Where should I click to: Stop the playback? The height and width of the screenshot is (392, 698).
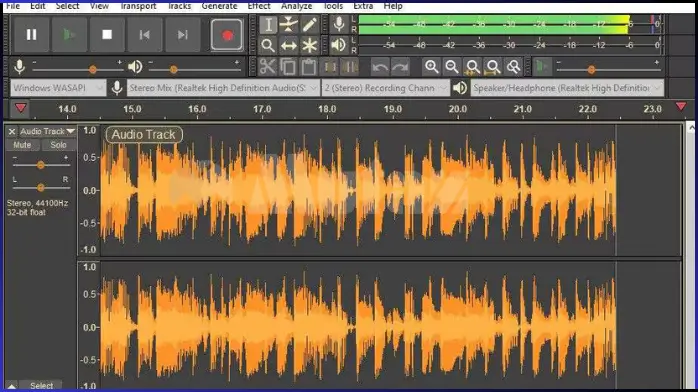click(x=107, y=34)
